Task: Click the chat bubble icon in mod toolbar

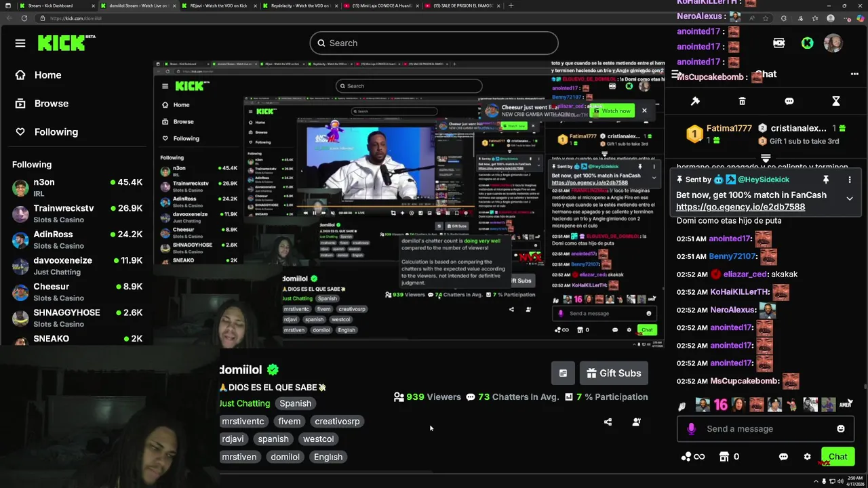Action: (x=789, y=101)
